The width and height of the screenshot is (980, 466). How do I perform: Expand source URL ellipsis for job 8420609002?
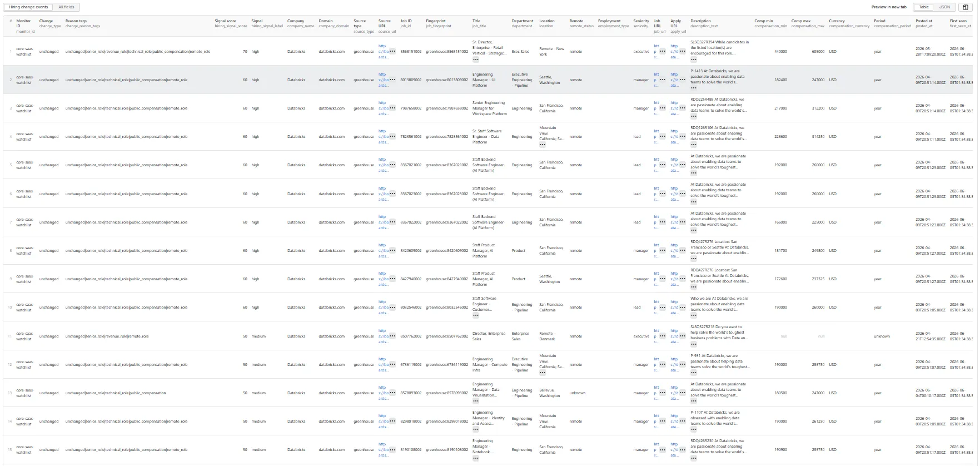pyautogui.click(x=392, y=250)
